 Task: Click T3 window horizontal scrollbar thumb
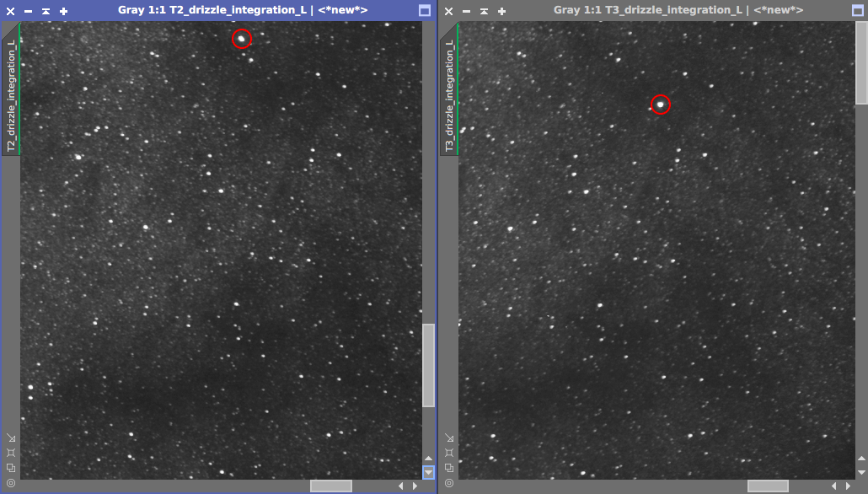point(768,486)
